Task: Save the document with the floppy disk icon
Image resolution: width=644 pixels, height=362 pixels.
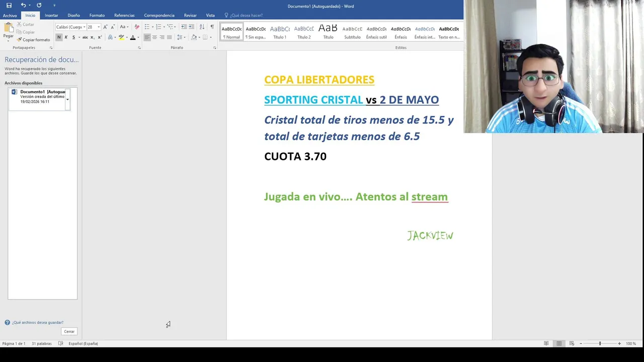Action: pos(9,6)
